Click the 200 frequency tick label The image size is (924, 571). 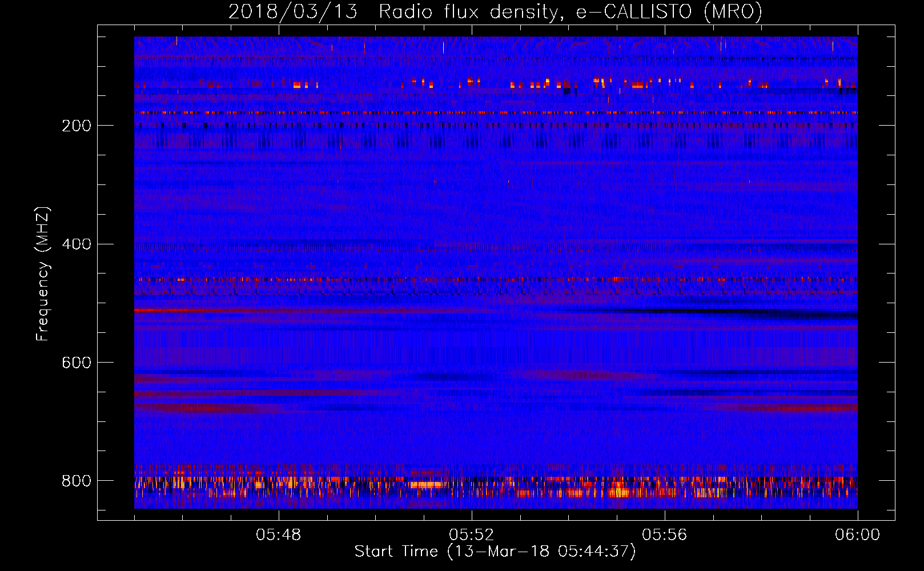[77, 126]
